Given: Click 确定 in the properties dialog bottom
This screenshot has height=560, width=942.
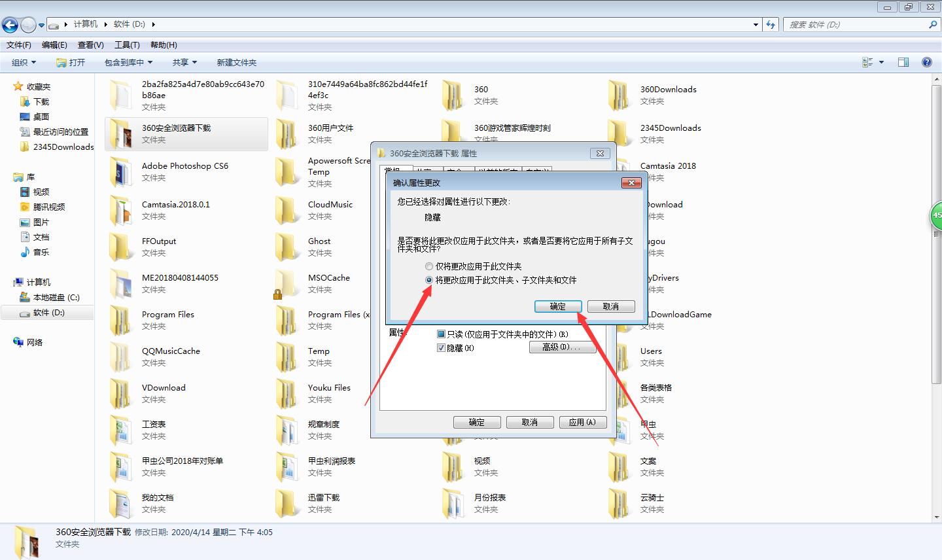Looking at the screenshot, I should click(x=477, y=423).
